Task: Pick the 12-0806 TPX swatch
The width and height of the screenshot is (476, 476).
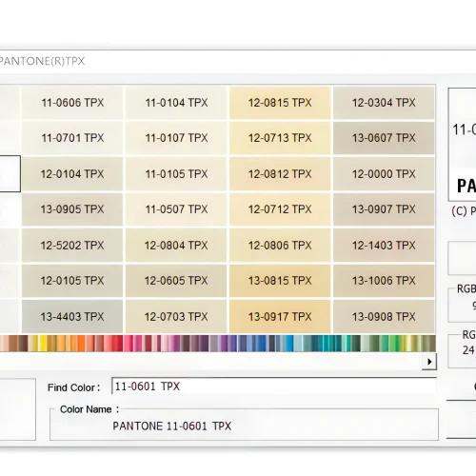Action: pyautogui.click(x=280, y=246)
